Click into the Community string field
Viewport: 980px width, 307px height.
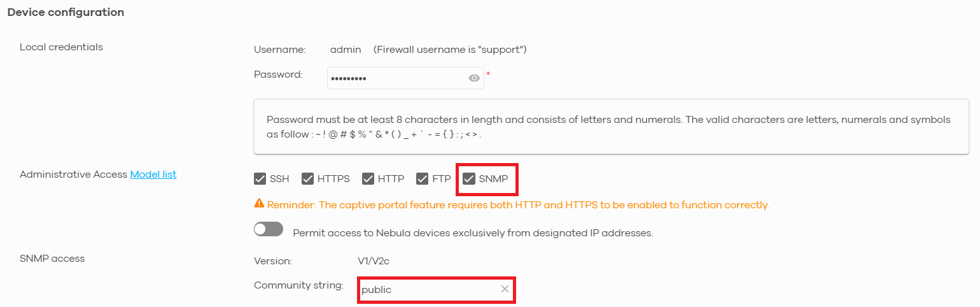tap(436, 290)
